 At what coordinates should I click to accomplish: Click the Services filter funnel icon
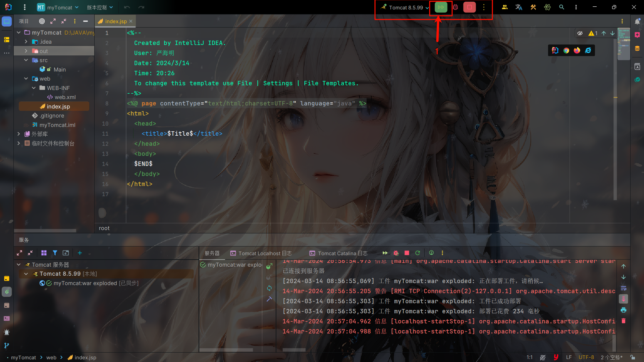(55, 253)
